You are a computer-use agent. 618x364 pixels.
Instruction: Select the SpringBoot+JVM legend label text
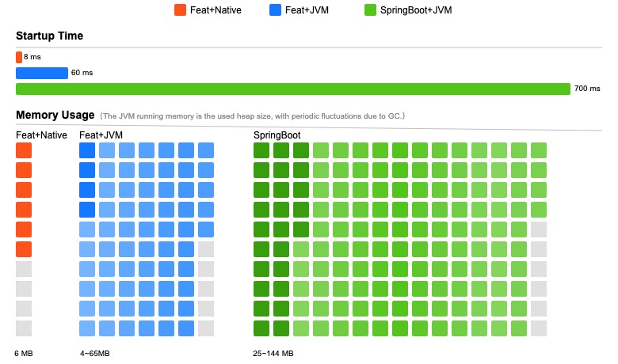pos(416,10)
